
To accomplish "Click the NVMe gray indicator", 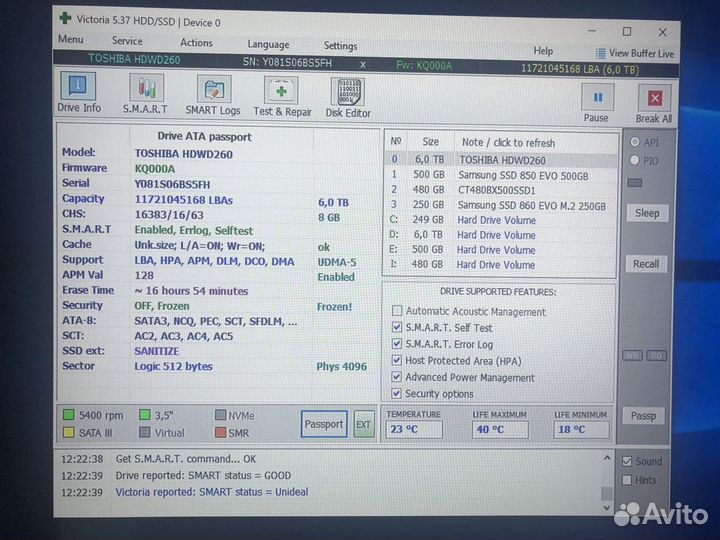I will pyautogui.click(x=221, y=415).
